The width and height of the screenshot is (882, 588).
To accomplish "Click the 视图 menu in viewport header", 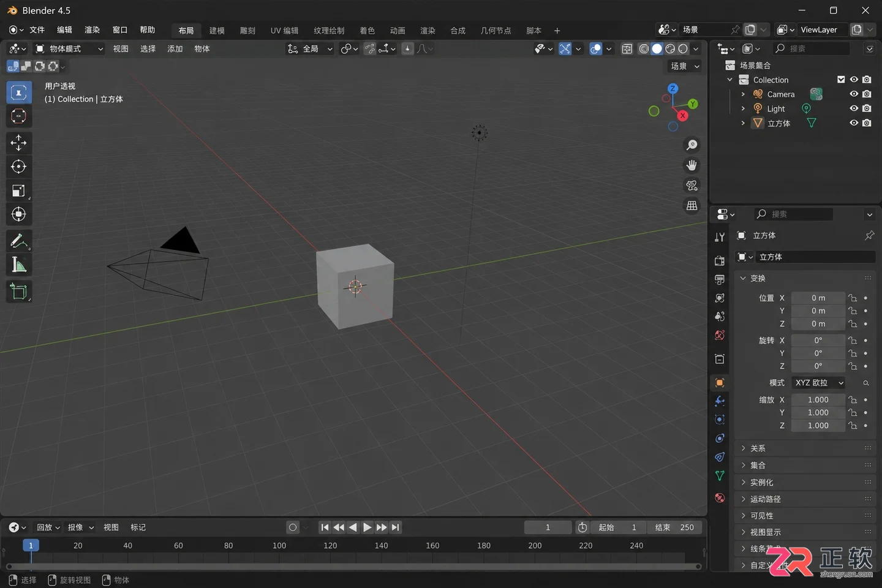I will tap(121, 49).
